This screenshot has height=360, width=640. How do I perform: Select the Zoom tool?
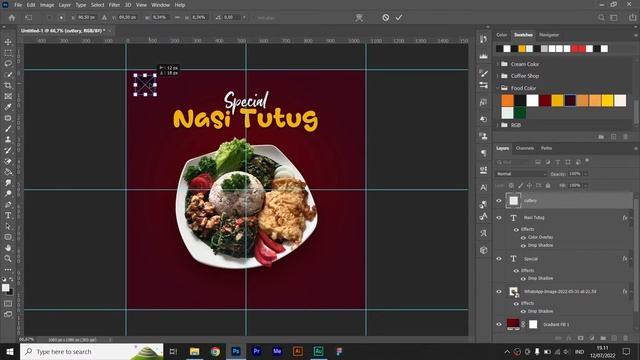[x=8, y=259]
